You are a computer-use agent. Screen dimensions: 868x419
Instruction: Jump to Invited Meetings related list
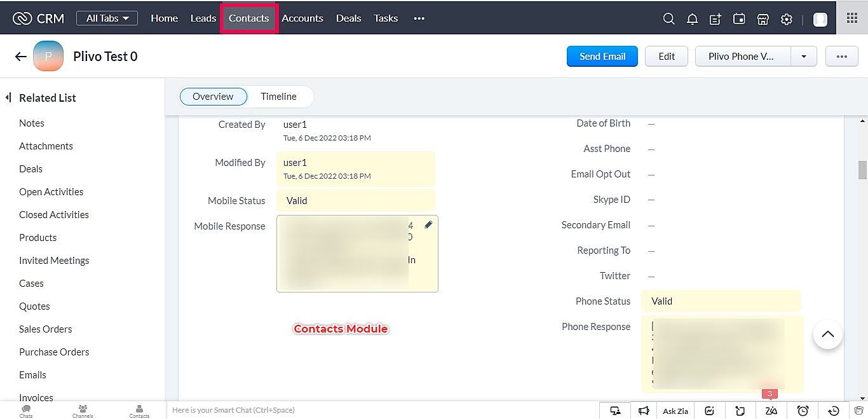click(54, 261)
